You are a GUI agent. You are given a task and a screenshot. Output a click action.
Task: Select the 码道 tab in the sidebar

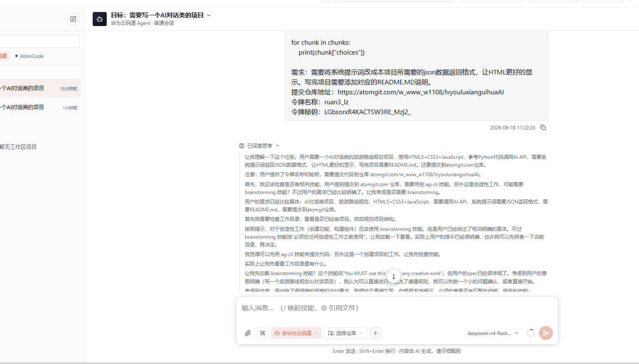4,56
